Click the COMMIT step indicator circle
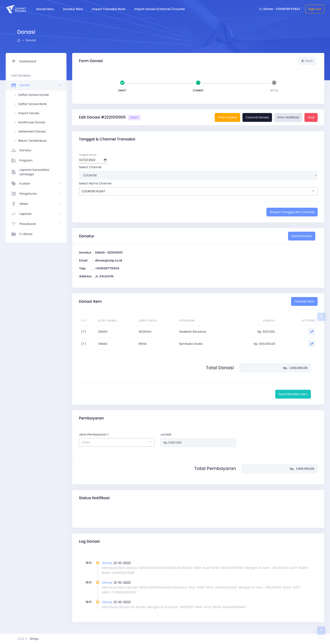330x644 pixels. point(198,83)
